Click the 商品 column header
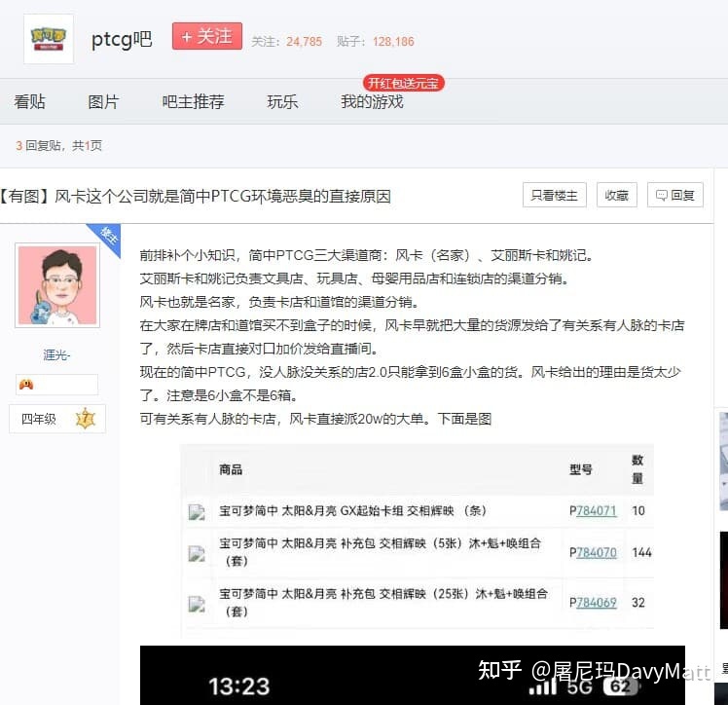Screen dimensions: 728x705 231,469
